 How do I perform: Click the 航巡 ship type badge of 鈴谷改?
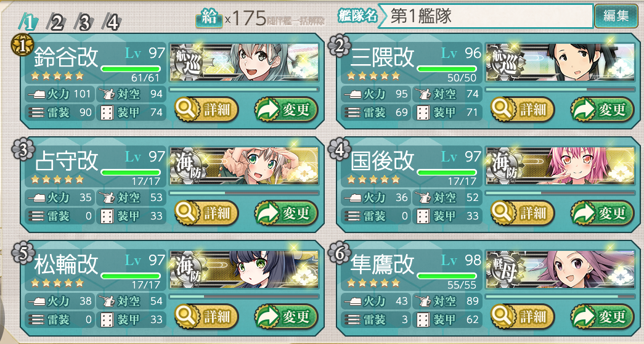point(189,62)
